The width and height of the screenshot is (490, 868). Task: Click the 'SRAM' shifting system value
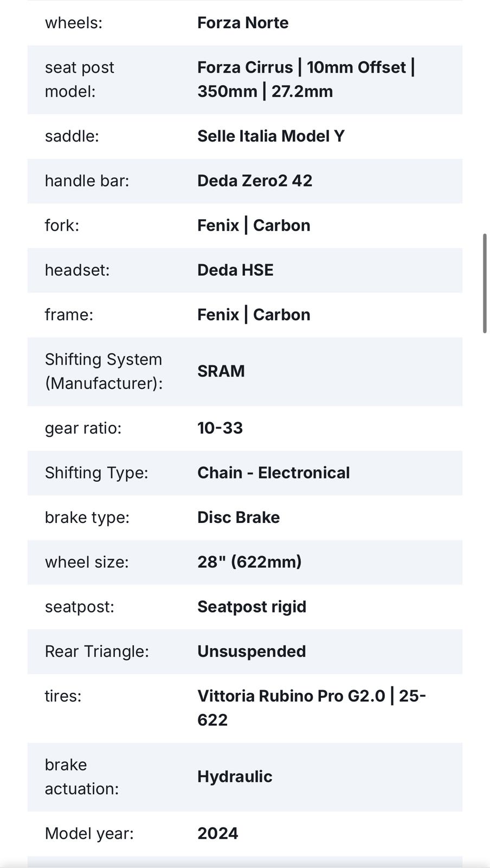[x=221, y=371]
